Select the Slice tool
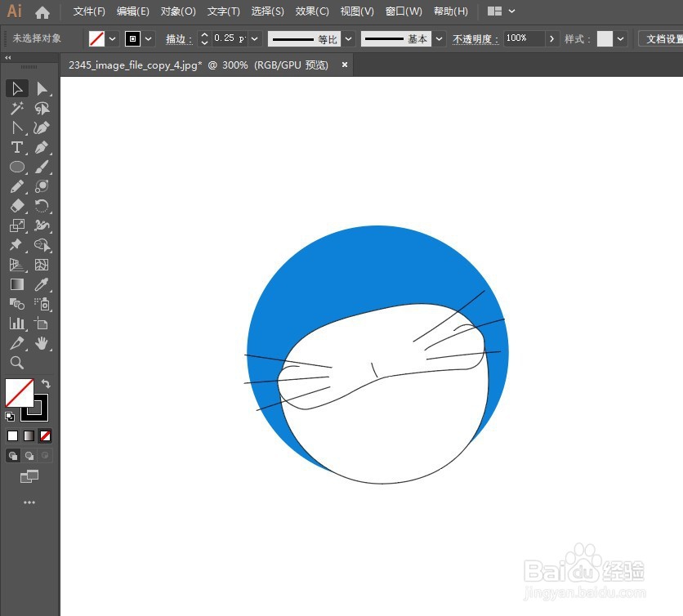The width and height of the screenshot is (683, 616). pyautogui.click(x=17, y=343)
